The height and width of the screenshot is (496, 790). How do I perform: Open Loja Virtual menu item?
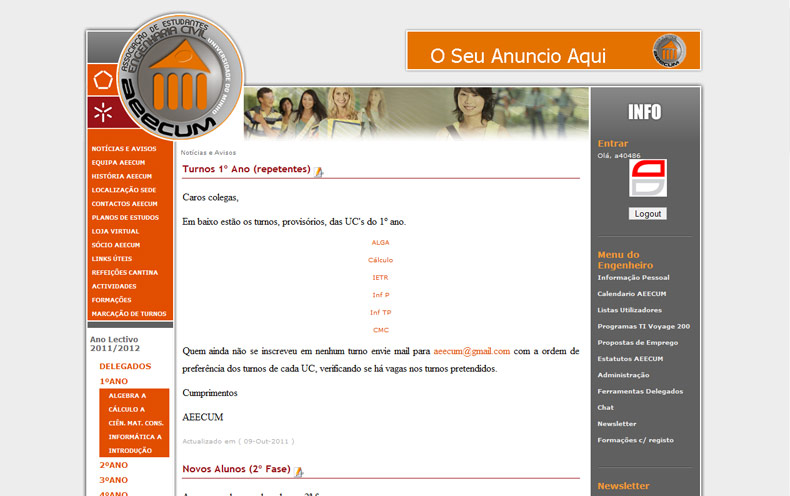point(115,231)
